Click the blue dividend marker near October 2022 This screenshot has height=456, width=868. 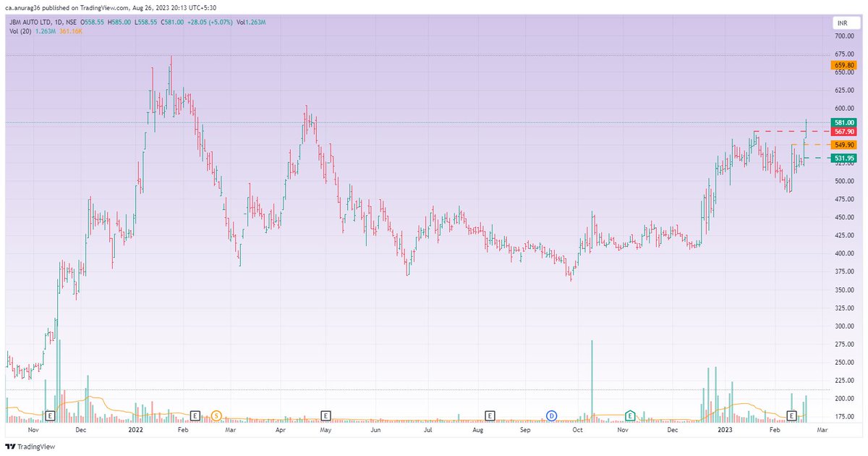553,415
